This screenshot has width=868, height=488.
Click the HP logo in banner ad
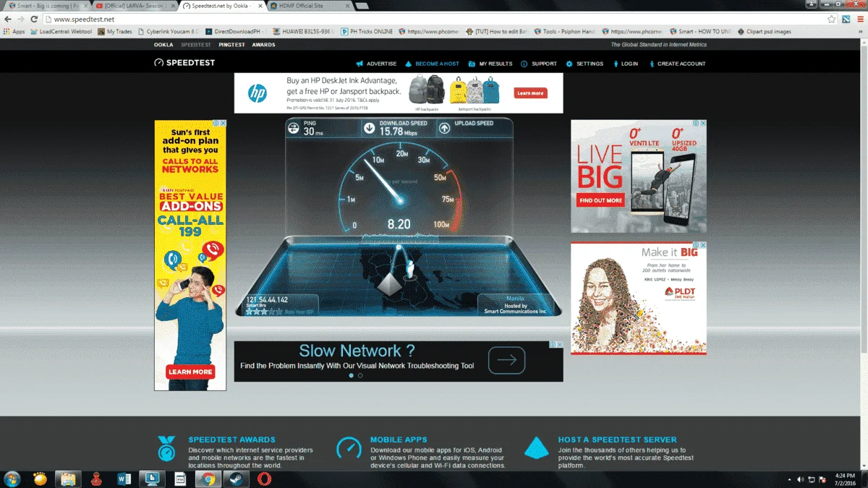(x=258, y=93)
